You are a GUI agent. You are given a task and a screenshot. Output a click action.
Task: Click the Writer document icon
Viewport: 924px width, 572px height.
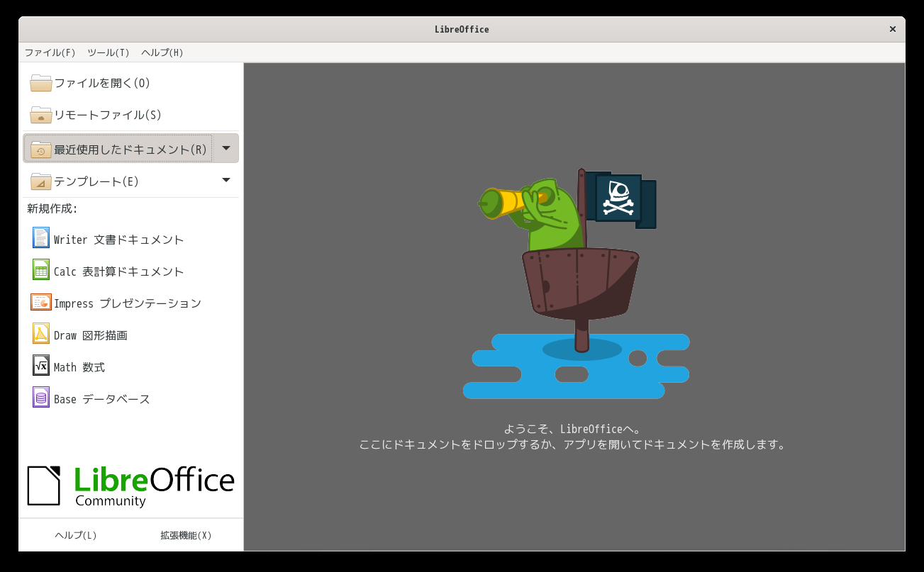point(41,237)
